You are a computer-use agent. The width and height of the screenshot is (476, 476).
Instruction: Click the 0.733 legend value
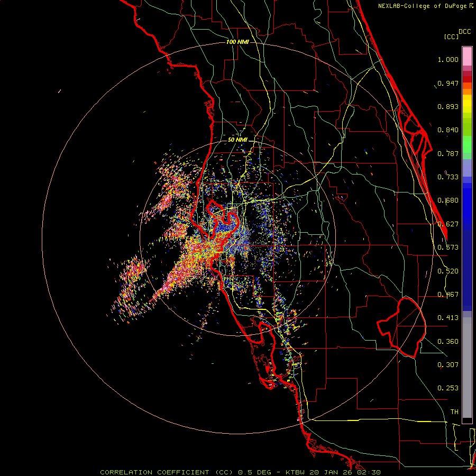coord(448,177)
